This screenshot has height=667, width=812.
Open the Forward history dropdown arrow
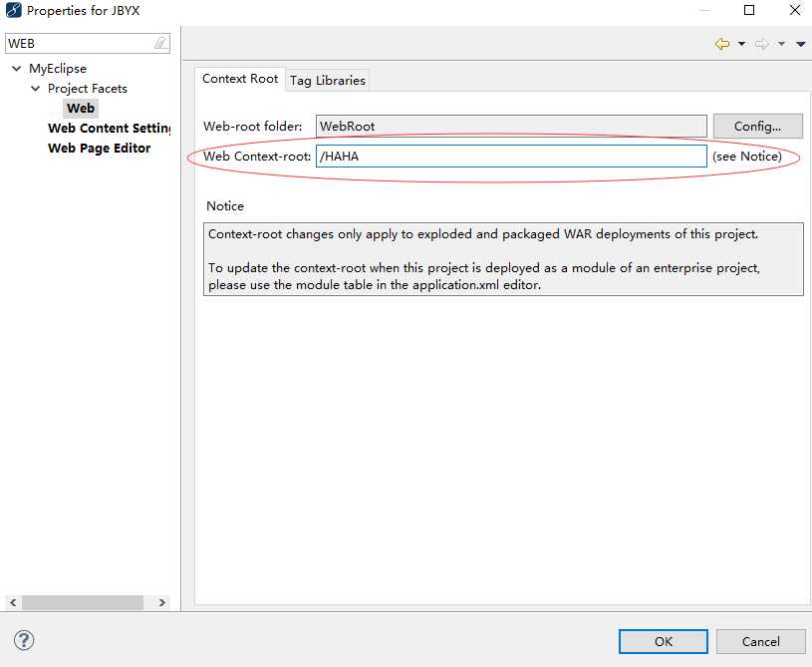[781, 44]
